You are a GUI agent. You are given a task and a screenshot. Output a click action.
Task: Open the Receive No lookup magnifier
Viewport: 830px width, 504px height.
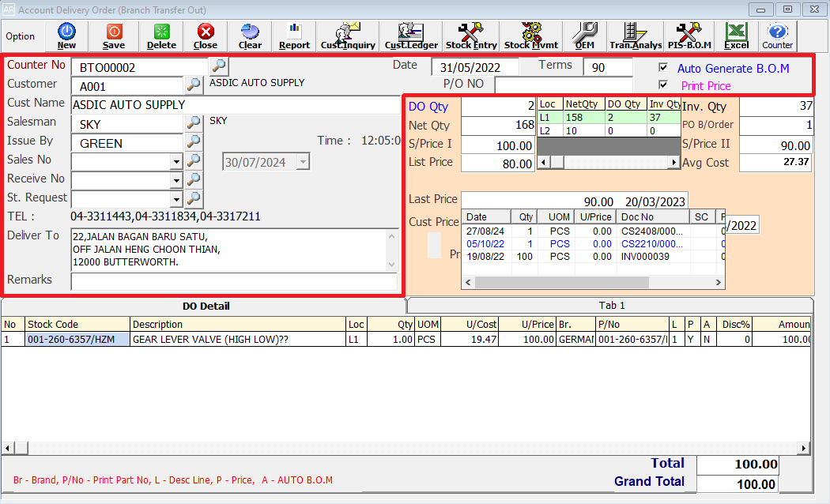pyautogui.click(x=194, y=180)
